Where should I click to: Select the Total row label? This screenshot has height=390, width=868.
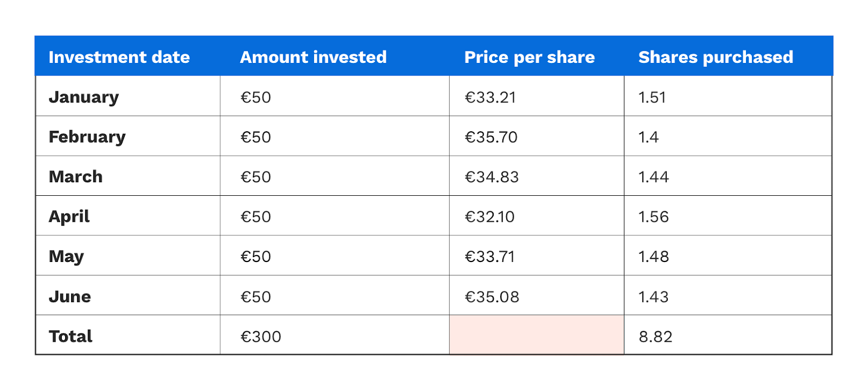click(x=71, y=336)
